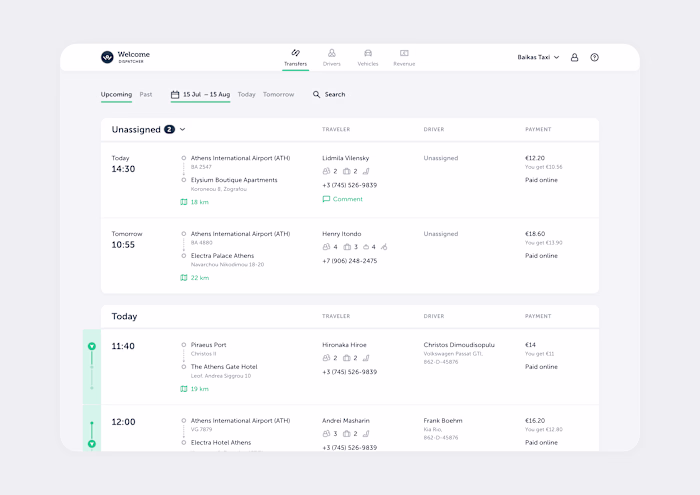The height and width of the screenshot is (495, 700).
Task: Click seat icon in Andrei Masharin row
Action: point(366,433)
